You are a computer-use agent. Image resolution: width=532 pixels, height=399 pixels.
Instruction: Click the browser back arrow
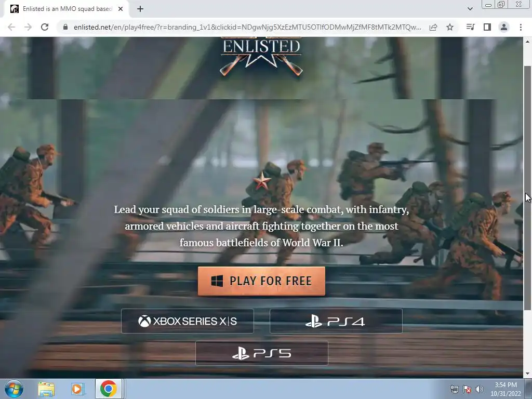(x=11, y=27)
